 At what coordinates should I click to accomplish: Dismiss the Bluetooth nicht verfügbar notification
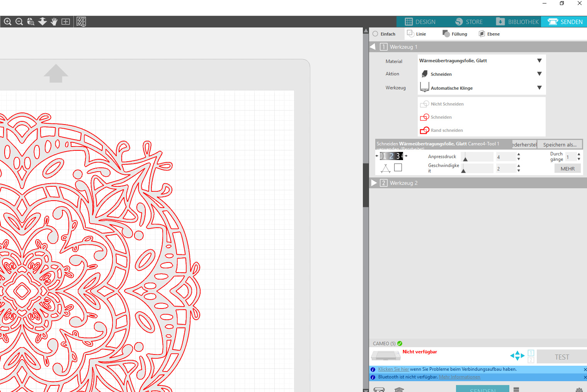coord(585,377)
